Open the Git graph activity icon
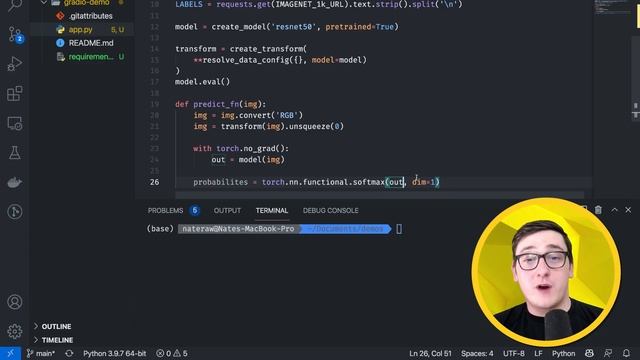This screenshot has height=360, width=640. tap(15, 212)
